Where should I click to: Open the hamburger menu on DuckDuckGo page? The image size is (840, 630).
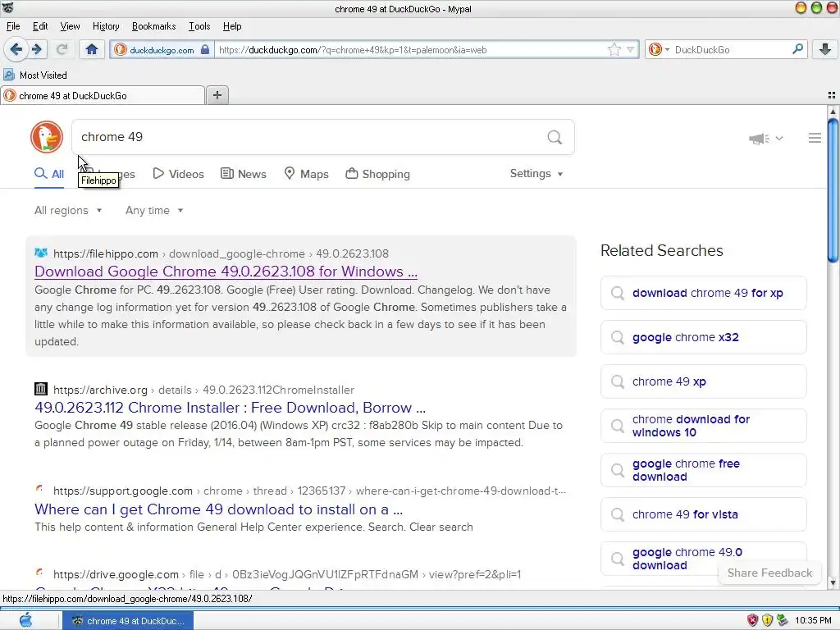pos(815,138)
